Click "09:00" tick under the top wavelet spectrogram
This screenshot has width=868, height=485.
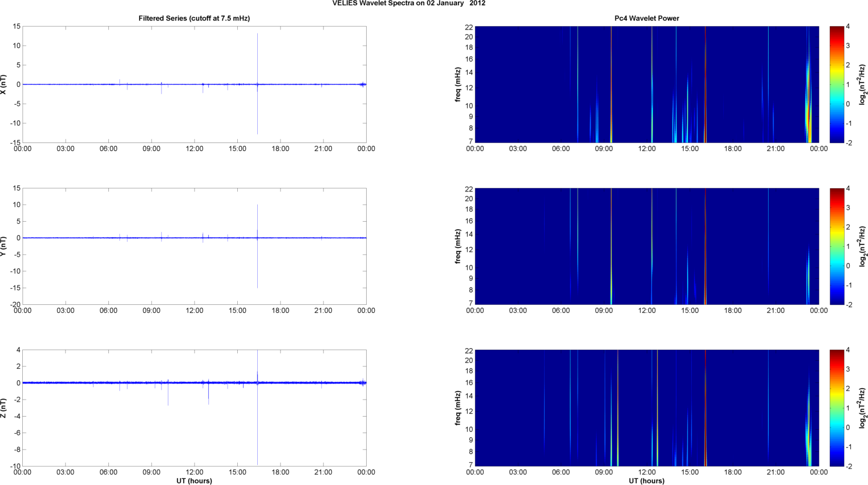604,149
